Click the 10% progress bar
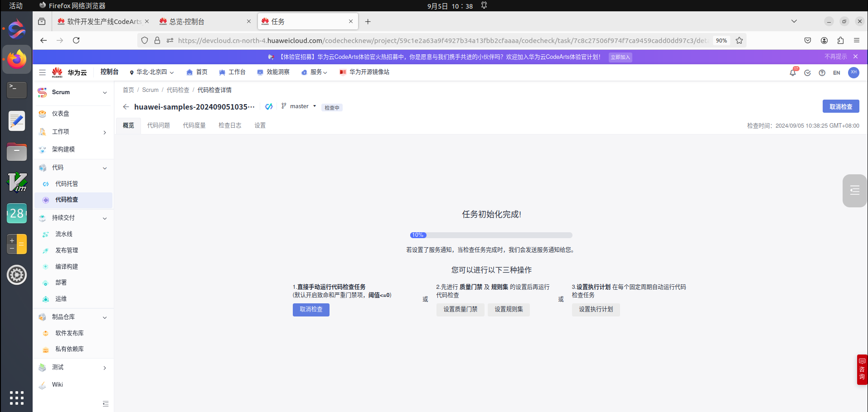868x412 pixels. (x=491, y=235)
